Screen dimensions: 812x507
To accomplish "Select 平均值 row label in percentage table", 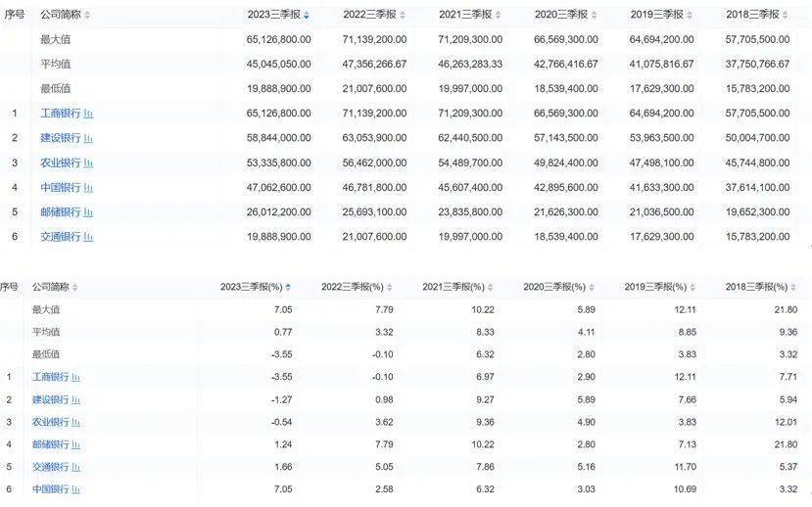I will tap(46, 332).
